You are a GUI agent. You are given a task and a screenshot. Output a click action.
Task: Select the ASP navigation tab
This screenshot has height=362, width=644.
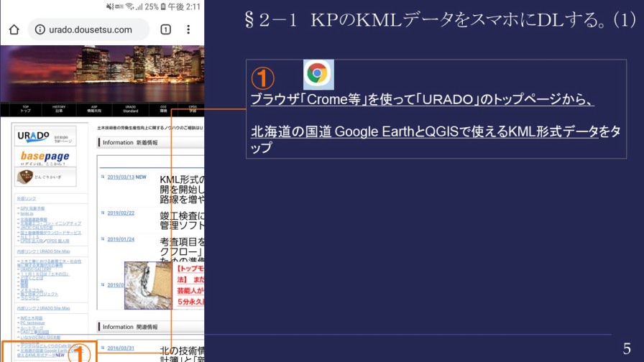coord(94,109)
